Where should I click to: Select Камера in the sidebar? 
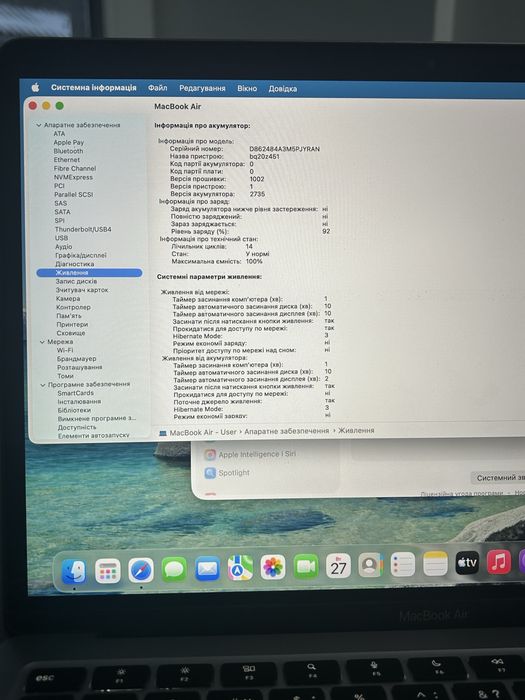click(x=68, y=298)
